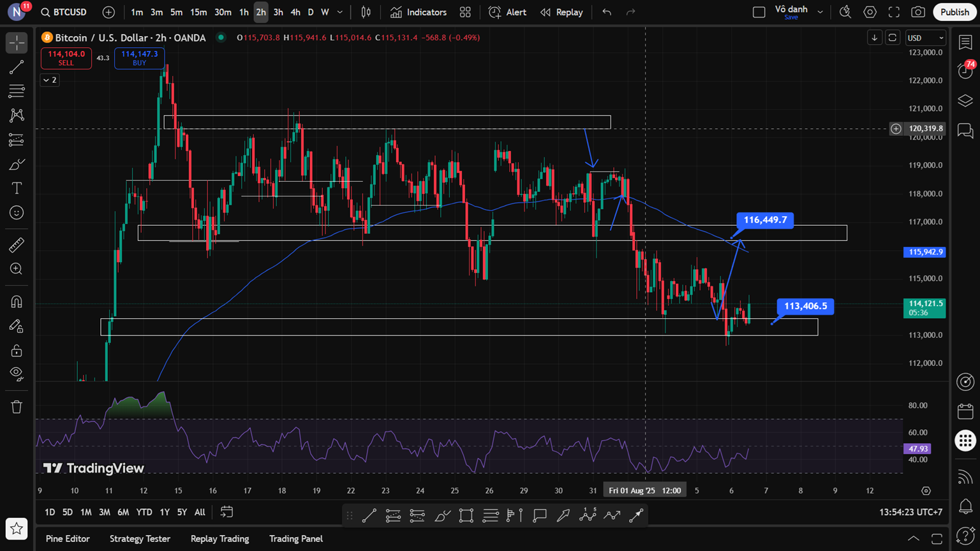
Task: Switch to the 15m timeframe
Action: 198,12
